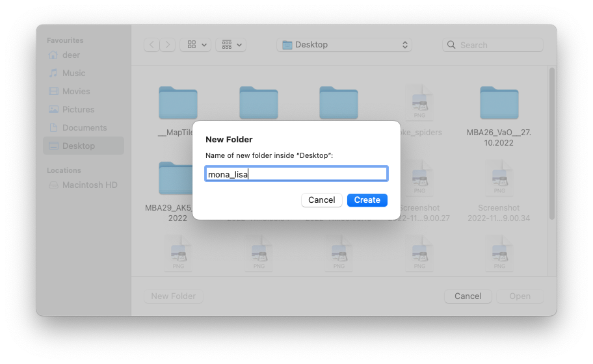
Task: Select Documents in the sidebar
Action: coord(84,128)
